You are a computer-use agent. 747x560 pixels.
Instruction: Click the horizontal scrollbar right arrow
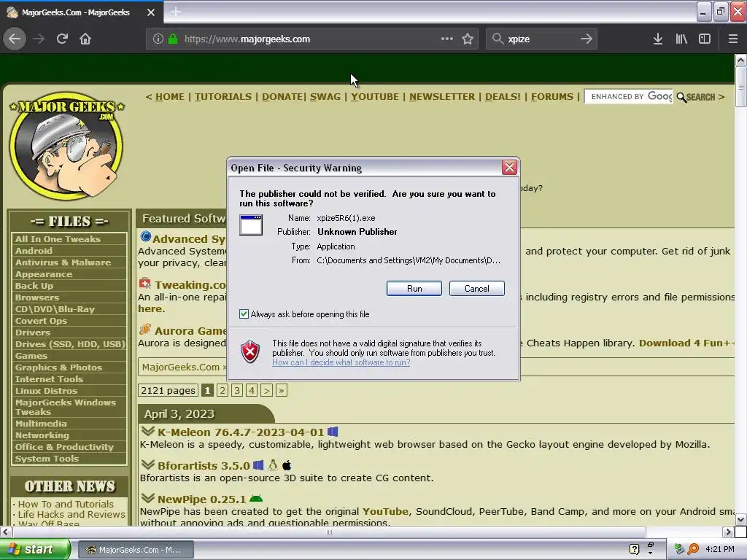coord(728,532)
